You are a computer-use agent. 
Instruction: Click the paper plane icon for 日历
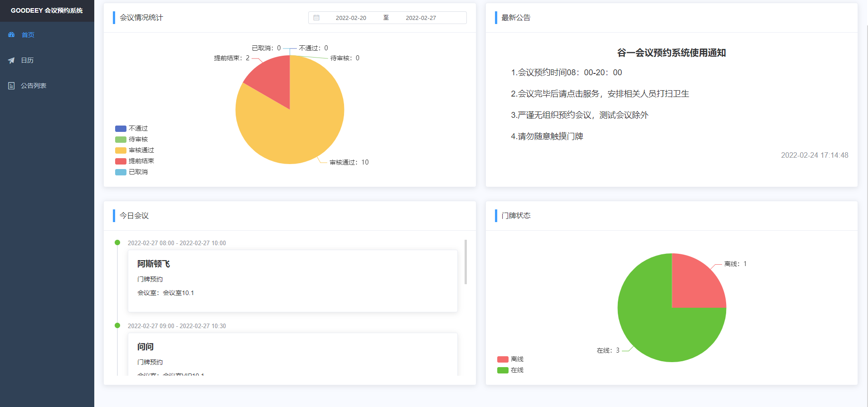pos(11,60)
